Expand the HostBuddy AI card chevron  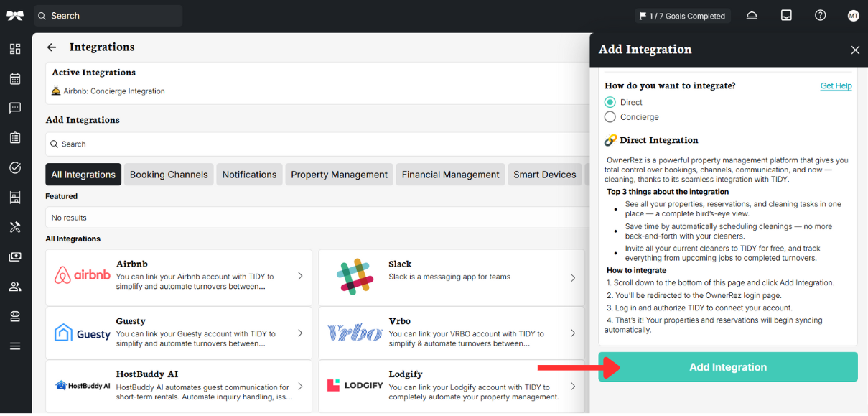[300, 387]
